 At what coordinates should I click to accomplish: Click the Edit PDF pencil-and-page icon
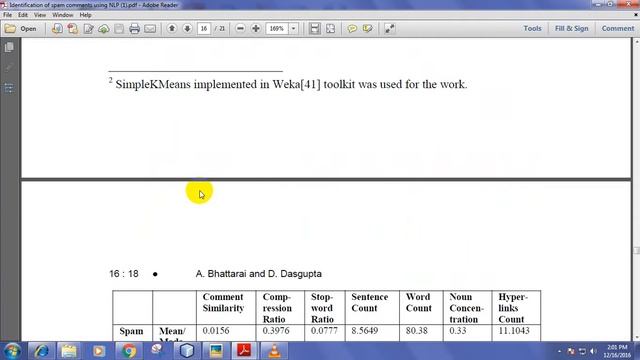88,29
